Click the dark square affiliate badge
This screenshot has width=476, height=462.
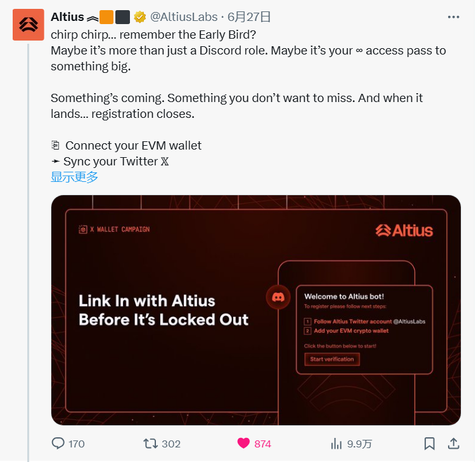122,17
